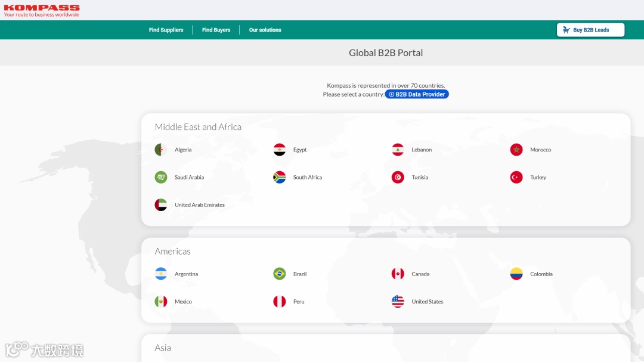Click the Tunisia flag icon
This screenshot has width=644, height=362.
[x=398, y=177]
